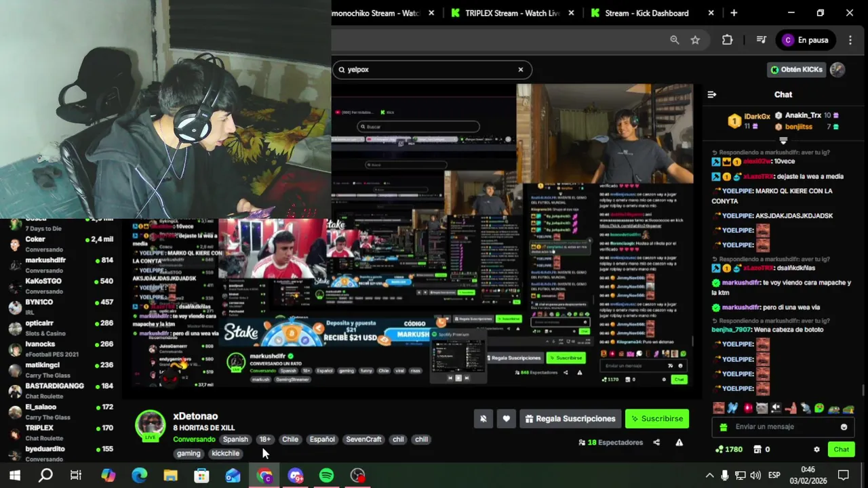The height and width of the screenshot is (488, 868).
Task: Expand the gifters leaderboard chevron in chat
Action: (x=783, y=141)
